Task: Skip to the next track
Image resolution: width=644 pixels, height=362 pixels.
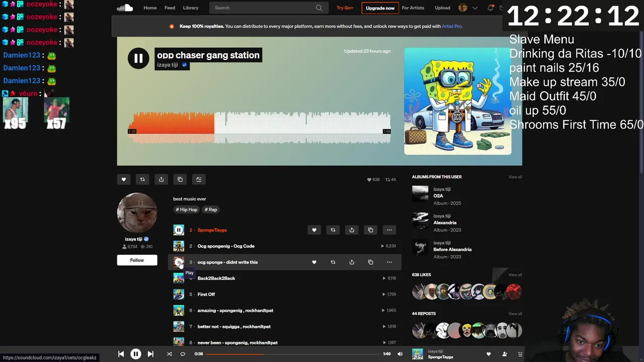Action: click(x=150, y=354)
